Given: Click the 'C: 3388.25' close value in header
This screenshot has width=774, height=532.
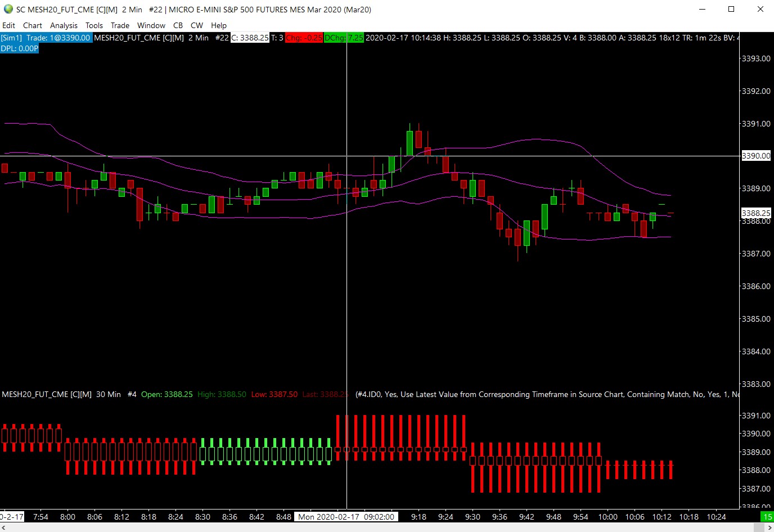Looking at the screenshot, I should tap(250, 38).
